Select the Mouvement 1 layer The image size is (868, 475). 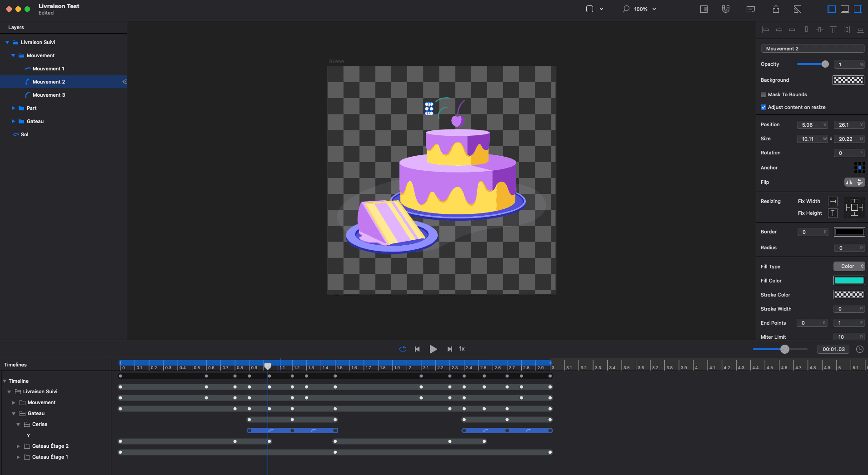pyautogui.click(x=63, y=69)
